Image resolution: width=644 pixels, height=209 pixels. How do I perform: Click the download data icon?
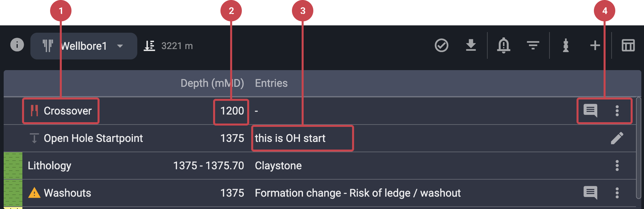471,46
